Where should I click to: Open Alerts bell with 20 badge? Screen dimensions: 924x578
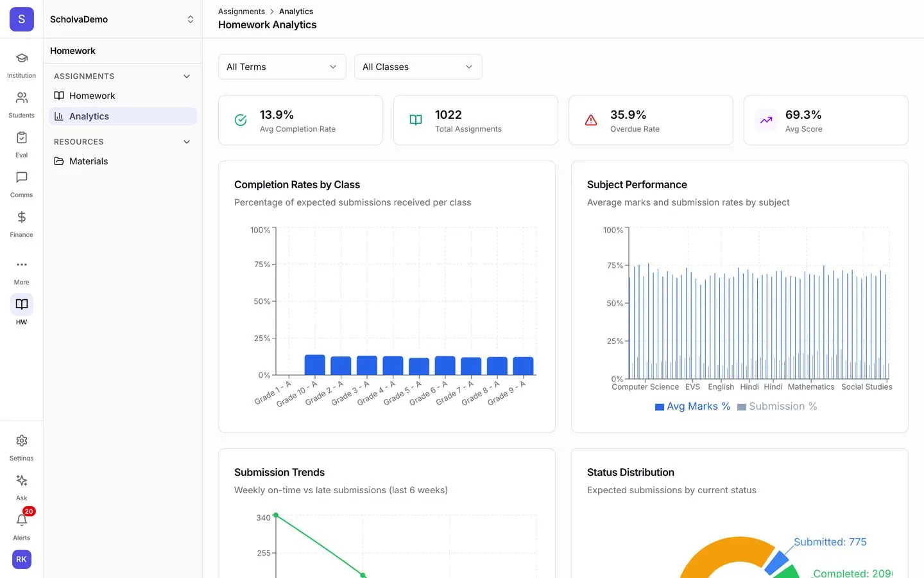[21, 520]
